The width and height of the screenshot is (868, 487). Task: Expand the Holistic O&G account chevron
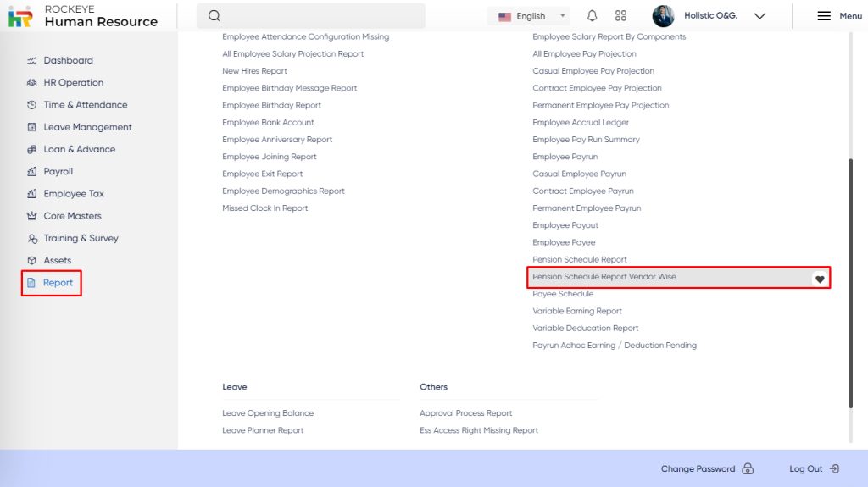[760, 16]
